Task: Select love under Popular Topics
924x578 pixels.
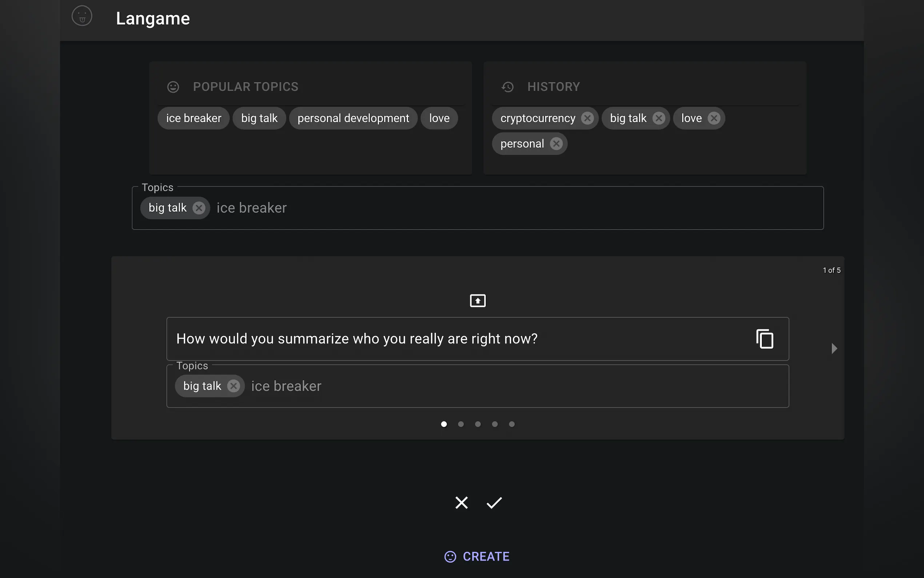Action: pos(439,119)
